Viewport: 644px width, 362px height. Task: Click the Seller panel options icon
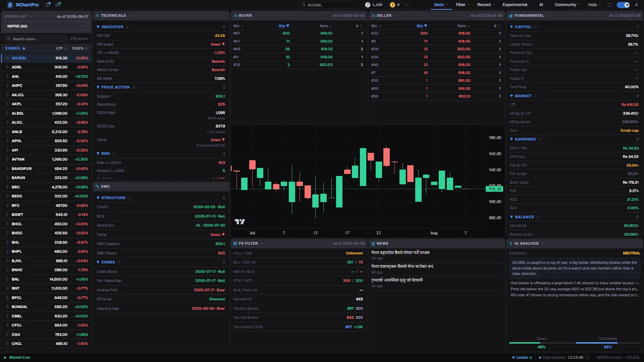pos(395,15)
